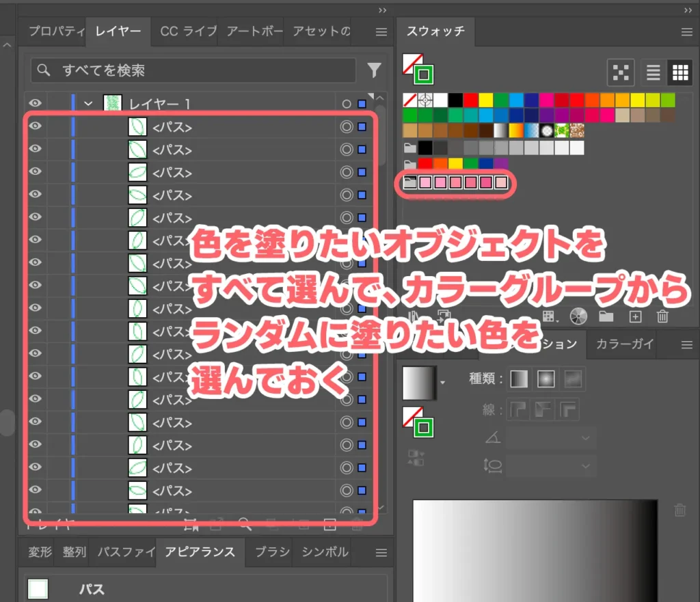Select the radial gradient type button
Screen dimensions: 700x602
click(546, 379)
